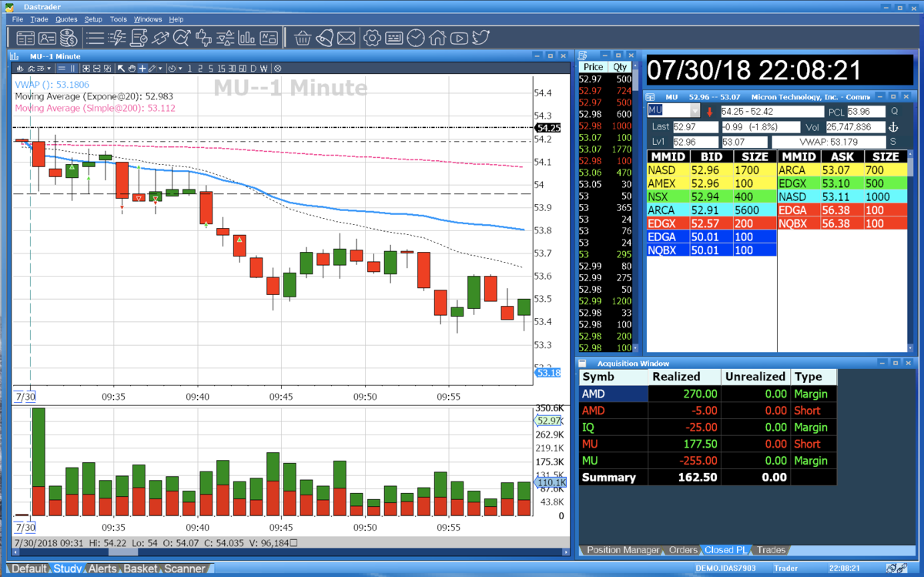
Task: Select the hand pan chart tool
Action: [132, 68]
